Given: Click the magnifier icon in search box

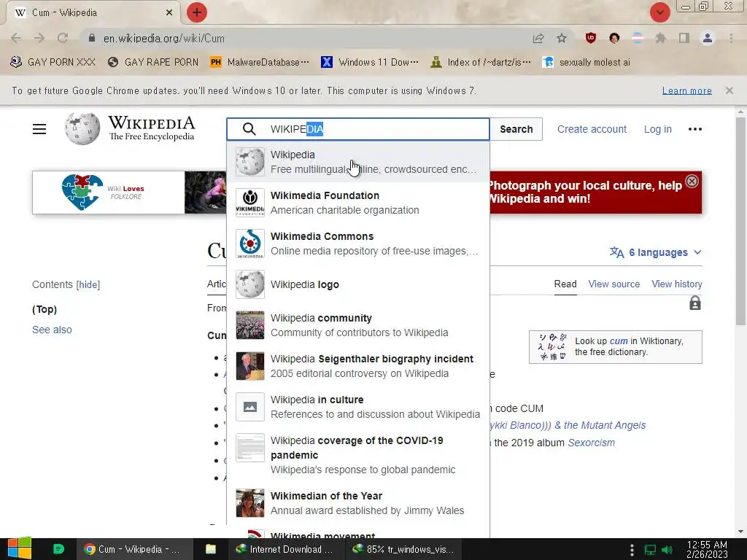Looking at the screenshot, I should click(x=249, y=129).
